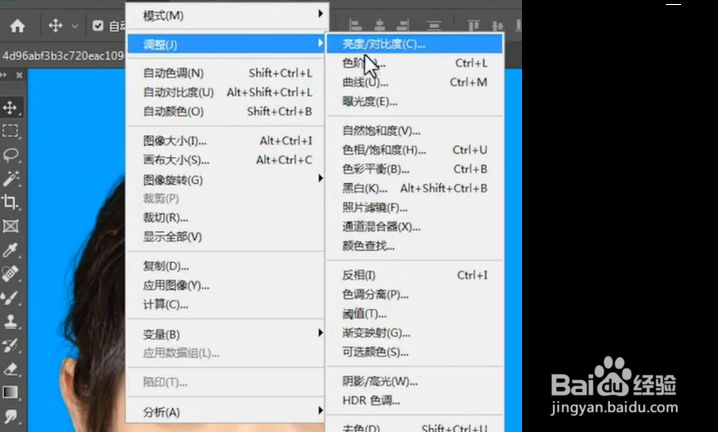The image size is (718, 432).
Task: Select 自然饱和度(V)... adjustment
Action: tap(414, 131)
